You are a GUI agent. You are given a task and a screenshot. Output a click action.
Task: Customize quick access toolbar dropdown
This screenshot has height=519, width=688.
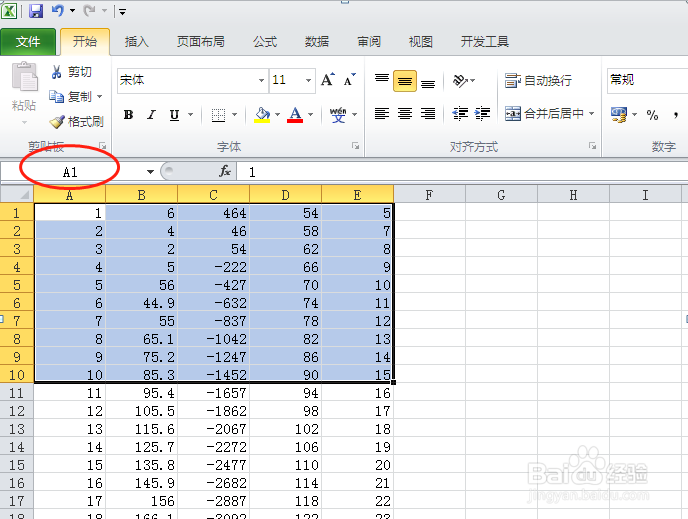click(x=122, y=11)
